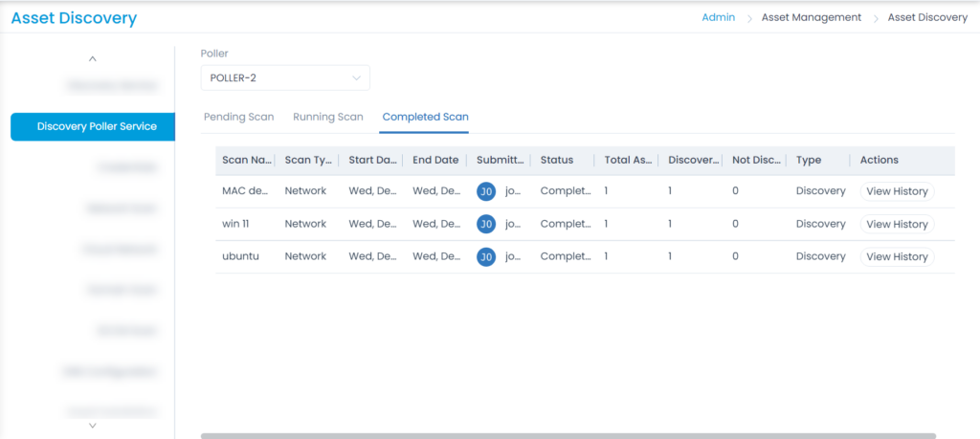Click the JO avatar in MAC row

486,191
